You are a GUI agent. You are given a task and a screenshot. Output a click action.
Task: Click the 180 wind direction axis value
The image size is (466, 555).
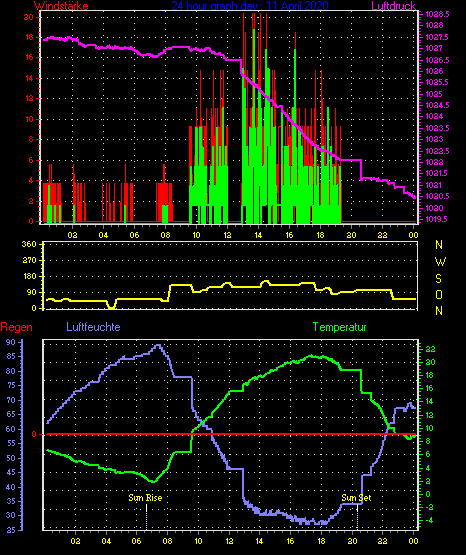tap(29, 276)
